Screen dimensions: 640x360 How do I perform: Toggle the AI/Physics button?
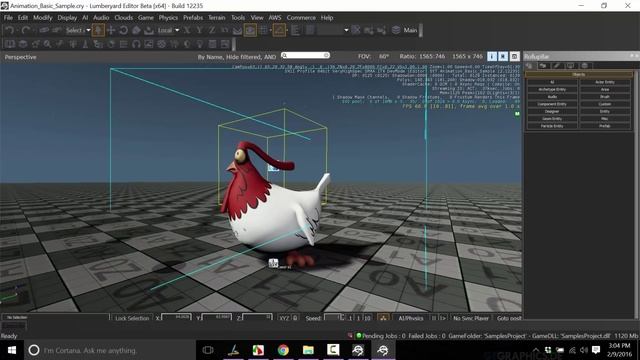pos(411,318)
